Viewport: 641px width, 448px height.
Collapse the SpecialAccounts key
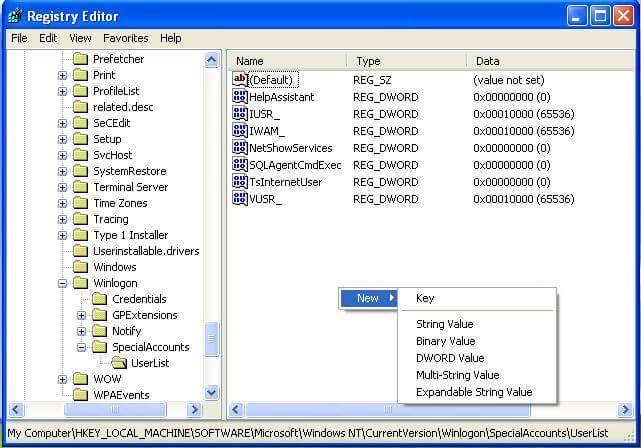pos(82,347)
